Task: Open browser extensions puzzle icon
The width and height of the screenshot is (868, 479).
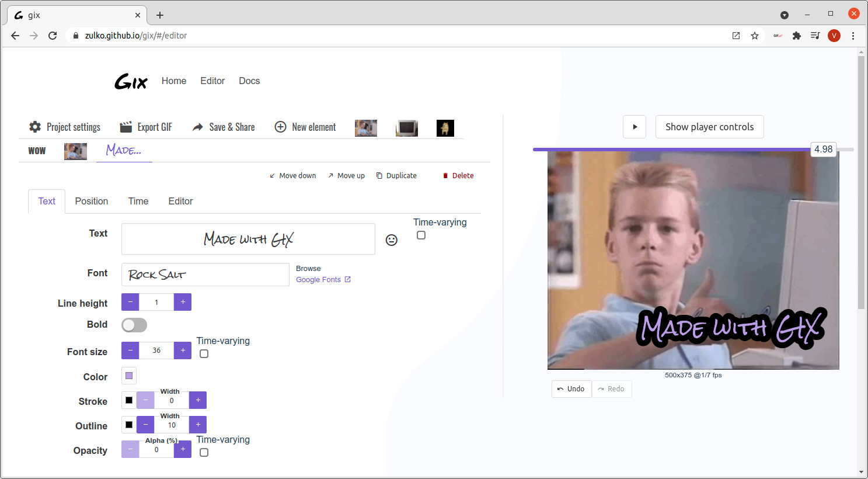Action: tap(797, 36)
